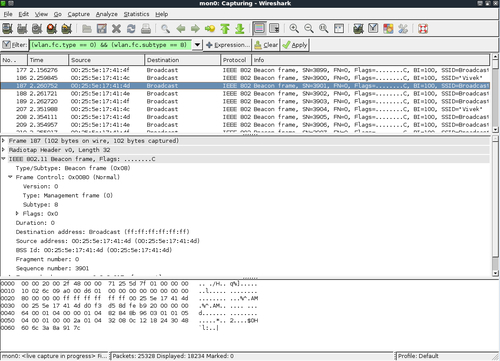Click the Filter: label button
The width and height of the screenshot is (500, 361).
pos(14,45)
